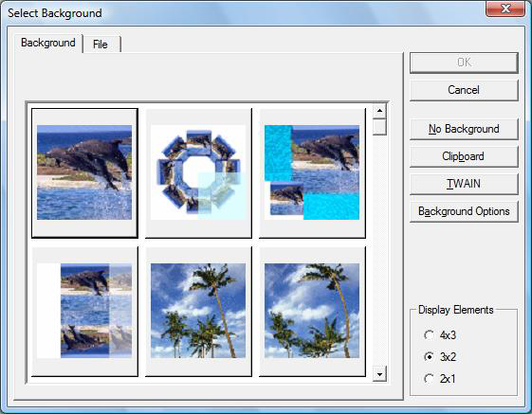This screenshot has height=414, width=532.
Task: Choose the straight palm trees background
Action: (198, 312)
